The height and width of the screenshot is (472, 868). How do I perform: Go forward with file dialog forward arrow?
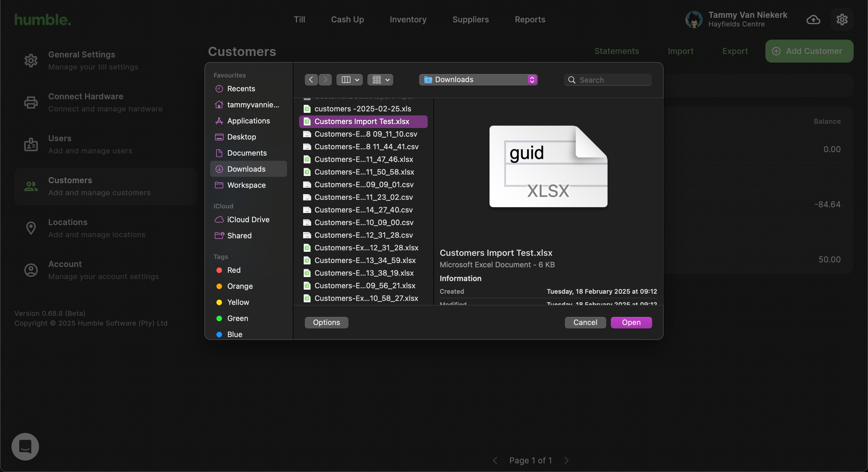(325, 80)
